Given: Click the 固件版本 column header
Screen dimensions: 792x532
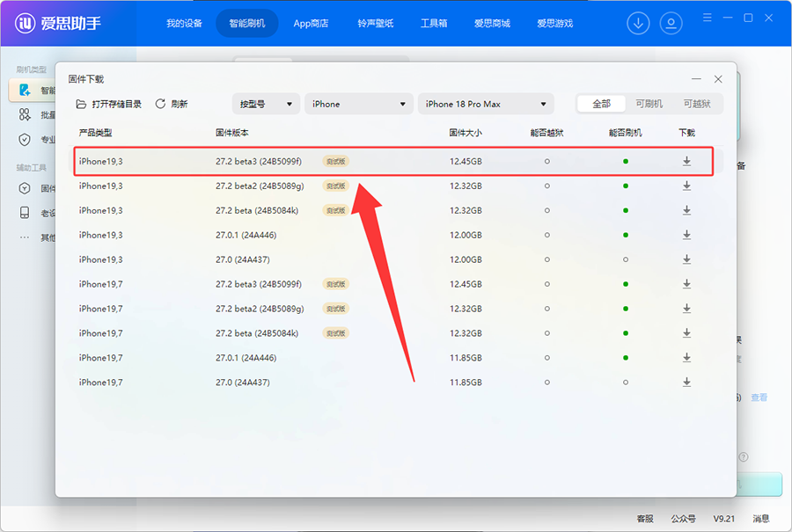Looking at the screenshot, I should [231, 133].
